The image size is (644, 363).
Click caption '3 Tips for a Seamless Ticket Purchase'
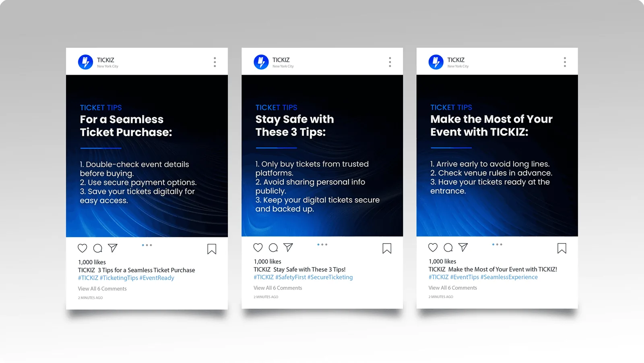pyautogui.click(x=147, y=270)
